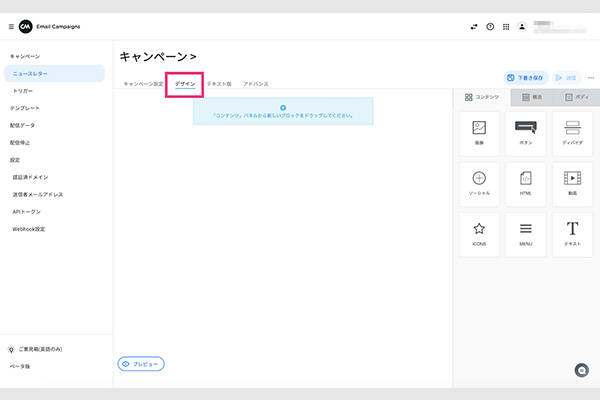The image size is (600, 400).
Task: Switch to the アドバンス tab
Action: 255,84
